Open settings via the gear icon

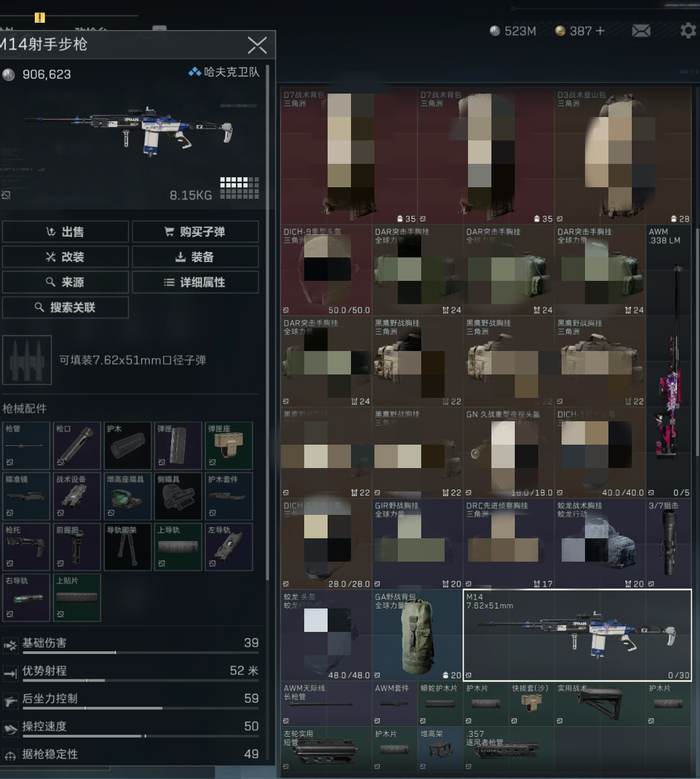pyautogui.click(x=687, y=31)
